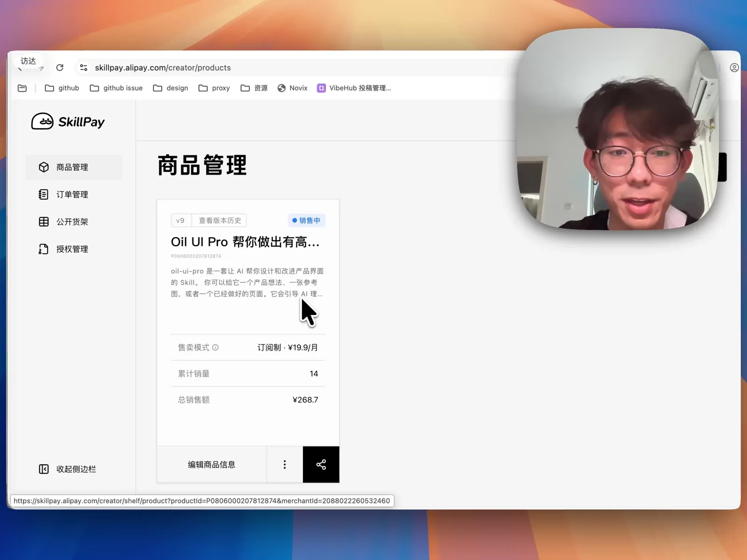Screen dimensions: 747x560
Task: Click the browser profile icon
Action: [x=734, y=68]
